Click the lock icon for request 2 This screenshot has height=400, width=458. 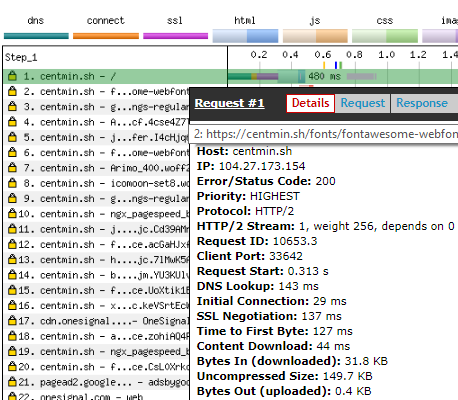click(x=12, y=91)
